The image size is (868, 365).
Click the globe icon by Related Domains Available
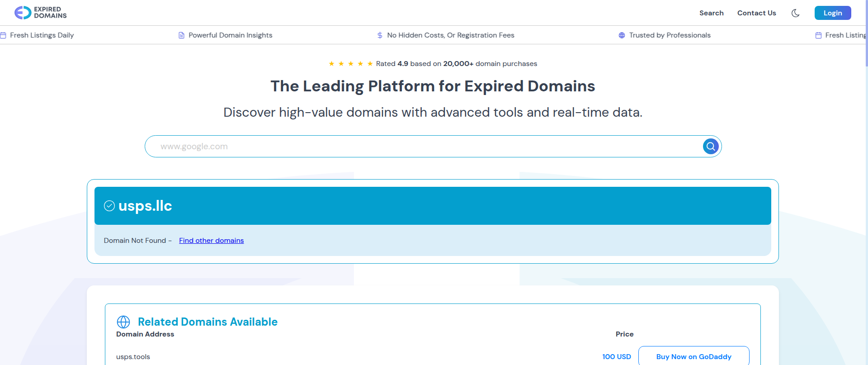coord(123,322)
